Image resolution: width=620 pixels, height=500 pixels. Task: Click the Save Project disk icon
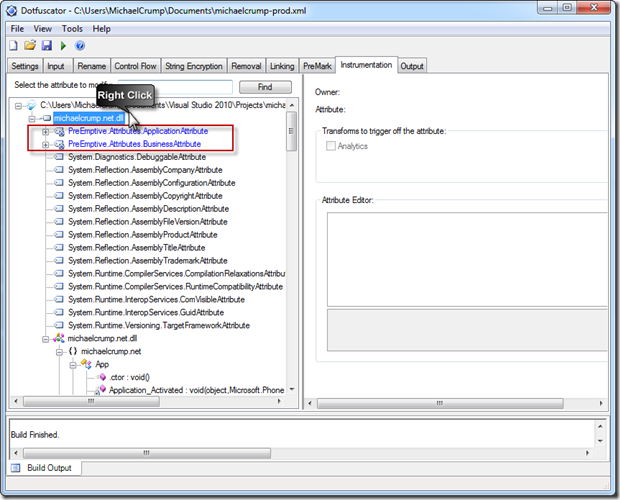(x=47, y=45)
